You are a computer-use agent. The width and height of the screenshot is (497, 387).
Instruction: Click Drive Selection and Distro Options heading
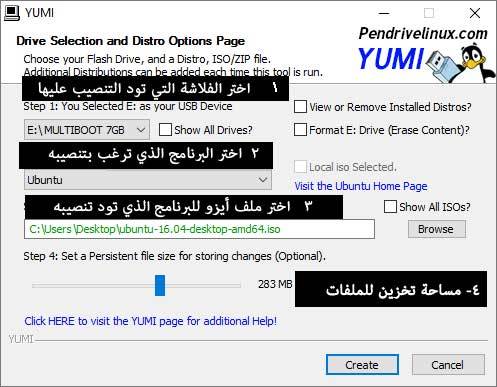[x=130, y=41]
